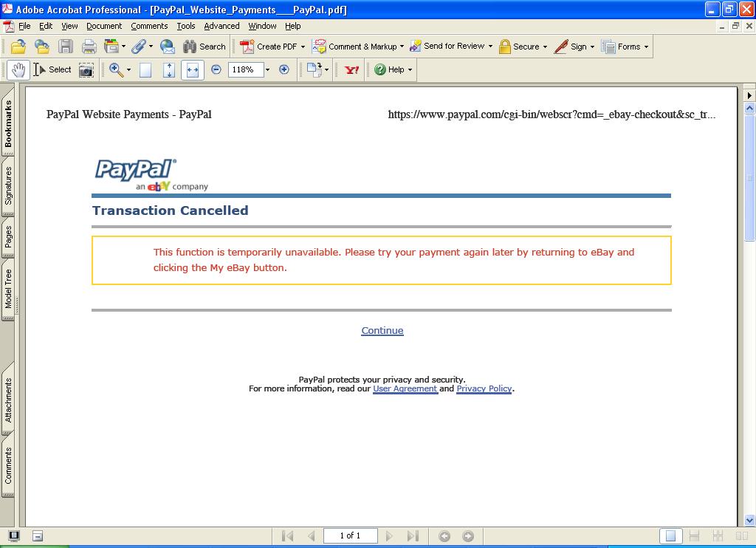Select Facing pages layout
This screenshot has width=756, height=548.
pyautogui.click(x=741, y=536)
